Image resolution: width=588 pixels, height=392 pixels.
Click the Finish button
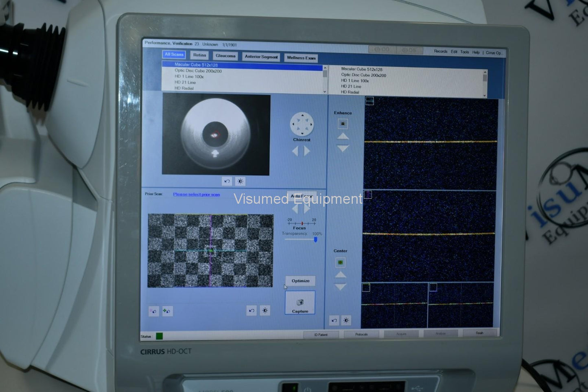pyautogui.click(x=480, y=333)
